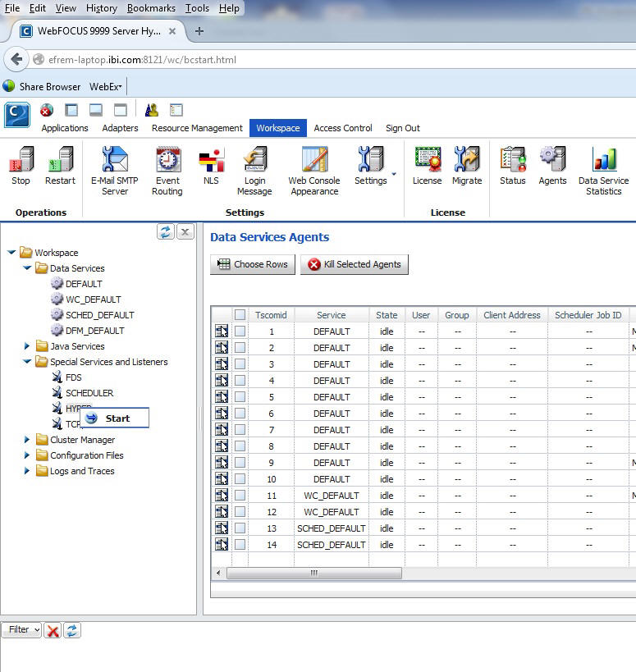Open the Applications tab
636x672 pixels.
tap(65, 128)
